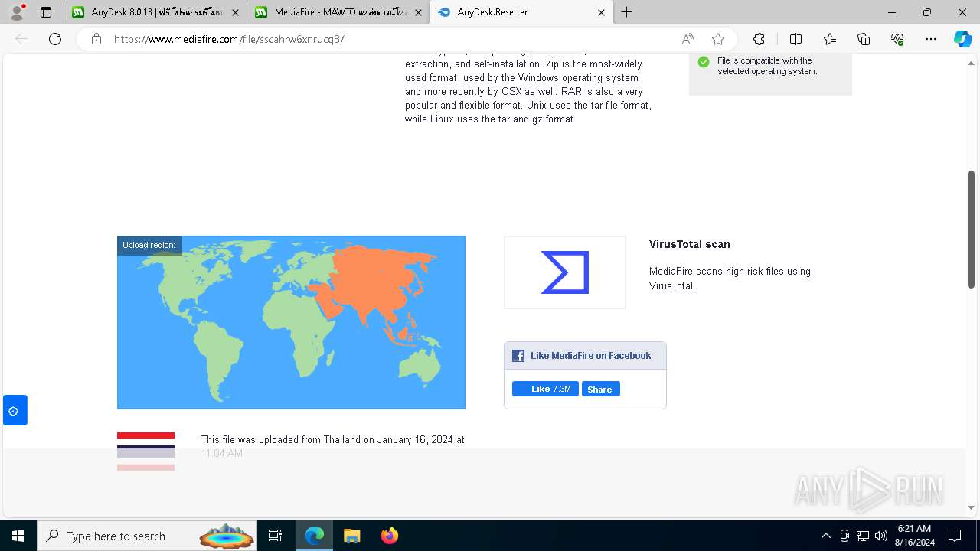Open the Favorites list

[830, 39]
